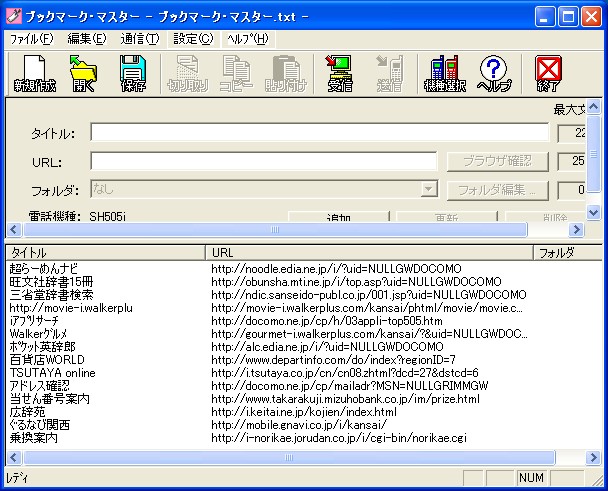Click inside the URL input field

click(264, 161)
